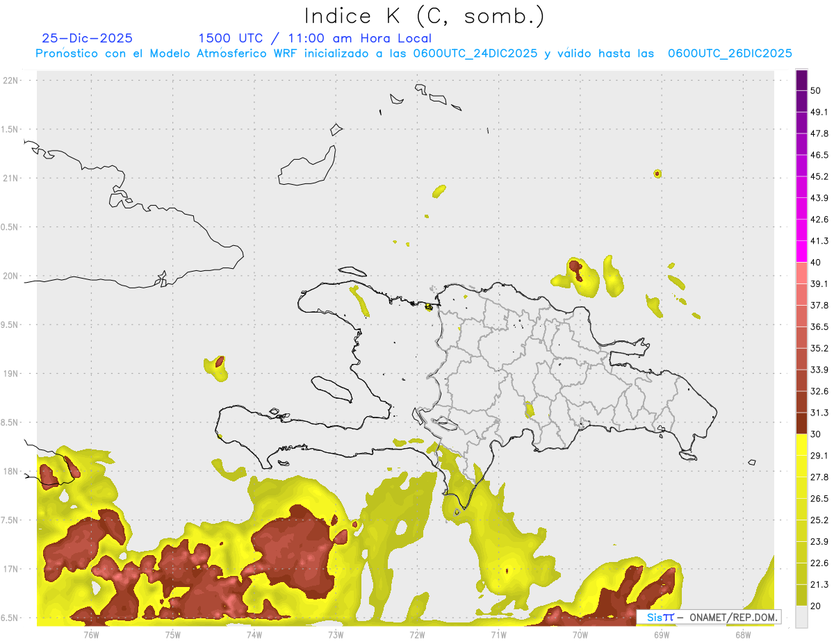834x644 pixels.
Task: Click the "50" value on the color scale
Action: (817, 91)
